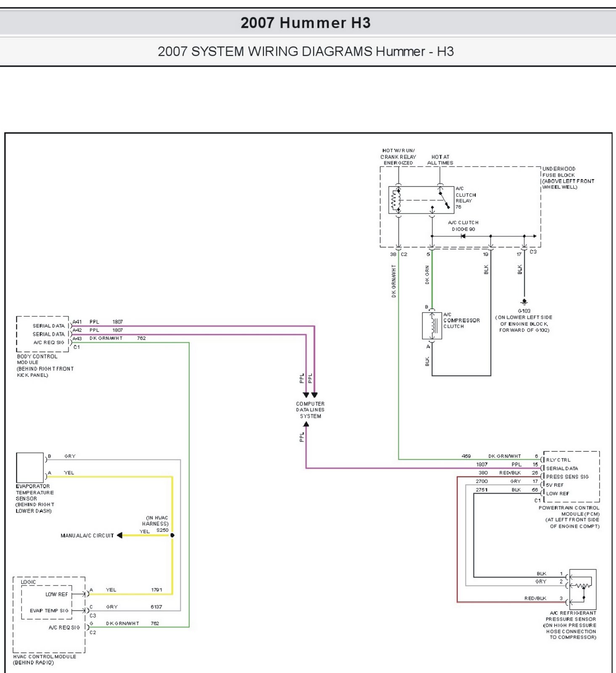Click "RED/BLK" at pressure sensor pin 3

535,598
